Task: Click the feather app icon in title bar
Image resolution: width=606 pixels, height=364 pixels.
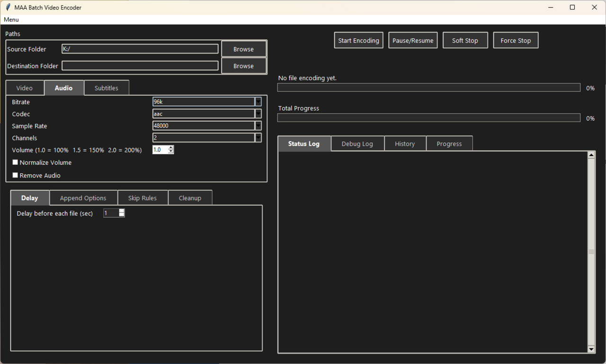Action: 8,7
